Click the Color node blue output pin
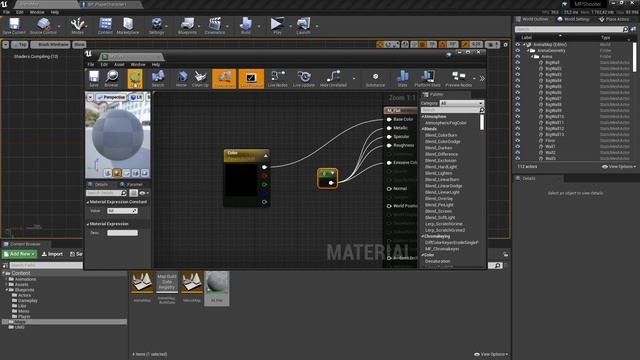640x360 pixels. tap(264, 193)
